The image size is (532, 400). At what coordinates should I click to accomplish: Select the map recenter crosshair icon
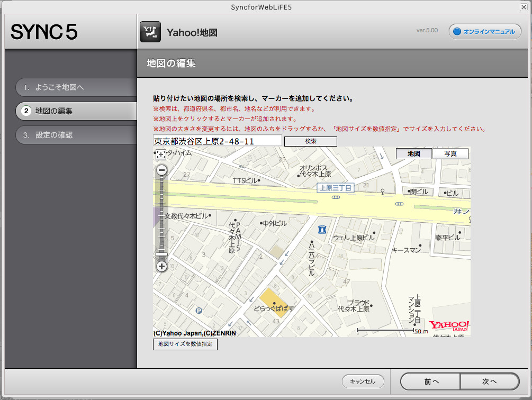[161, 154]
